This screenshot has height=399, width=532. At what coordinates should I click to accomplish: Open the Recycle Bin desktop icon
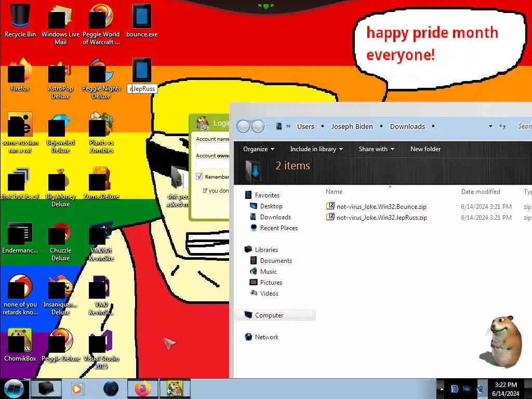coord(20,20)
